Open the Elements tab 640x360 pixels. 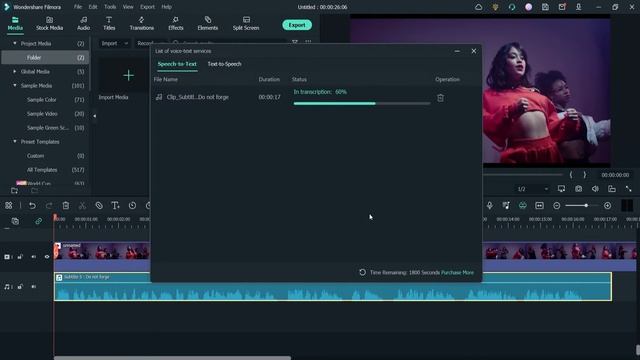click(x=208, y=24)
